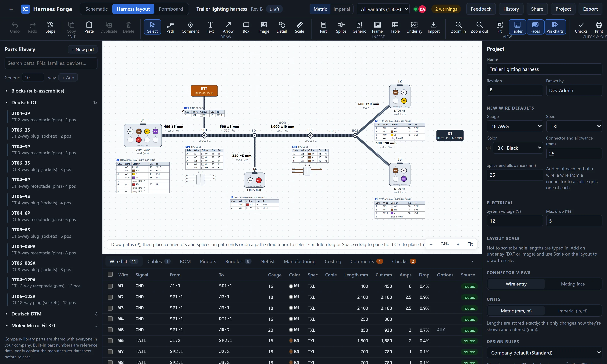607x364 pixels.
Task: Click the 2 warnings badge
Action: tap(446, 9)
